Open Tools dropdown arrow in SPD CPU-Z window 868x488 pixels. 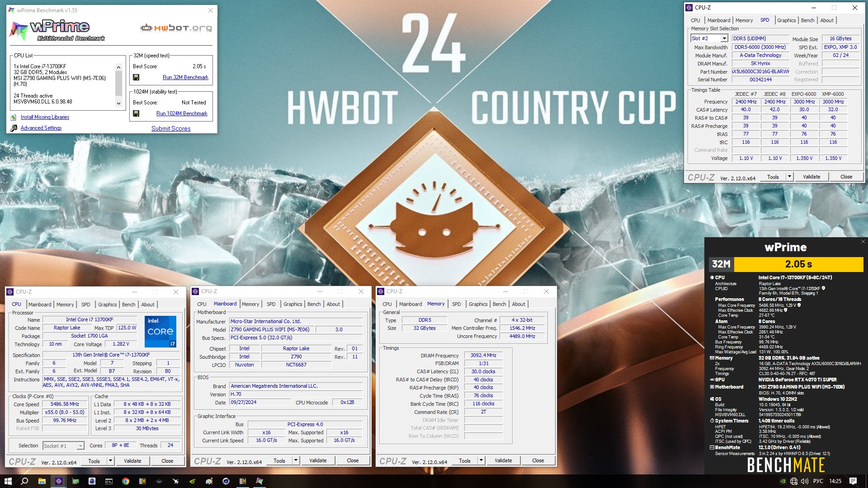tap(789, 177)
